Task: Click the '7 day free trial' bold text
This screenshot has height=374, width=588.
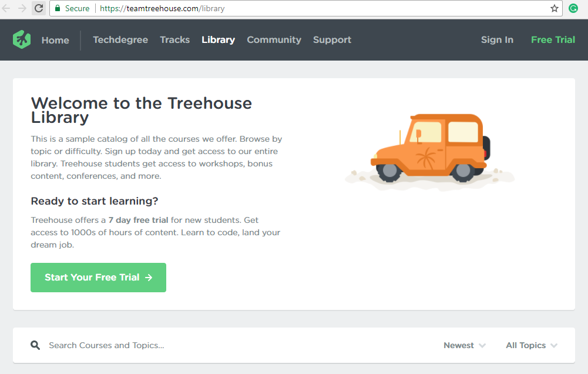Action: tap(139, 220)
